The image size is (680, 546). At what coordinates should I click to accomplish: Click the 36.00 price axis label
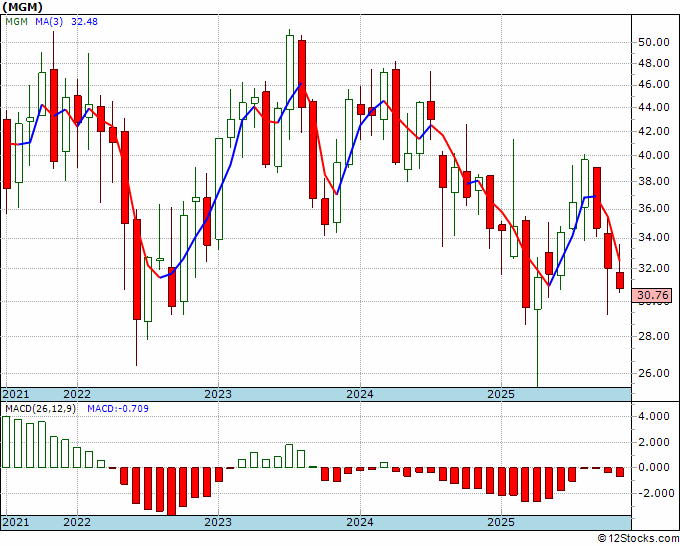[653, 209]
